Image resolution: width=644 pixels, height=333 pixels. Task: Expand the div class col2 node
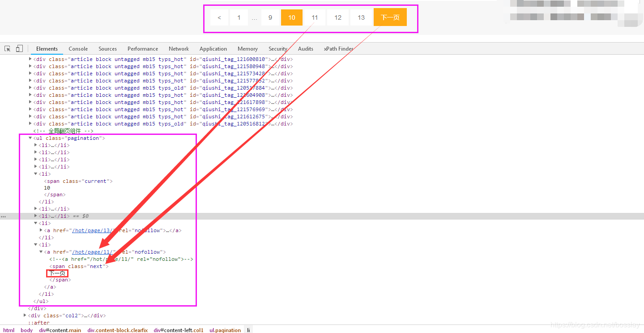click(x=25, y=316)
